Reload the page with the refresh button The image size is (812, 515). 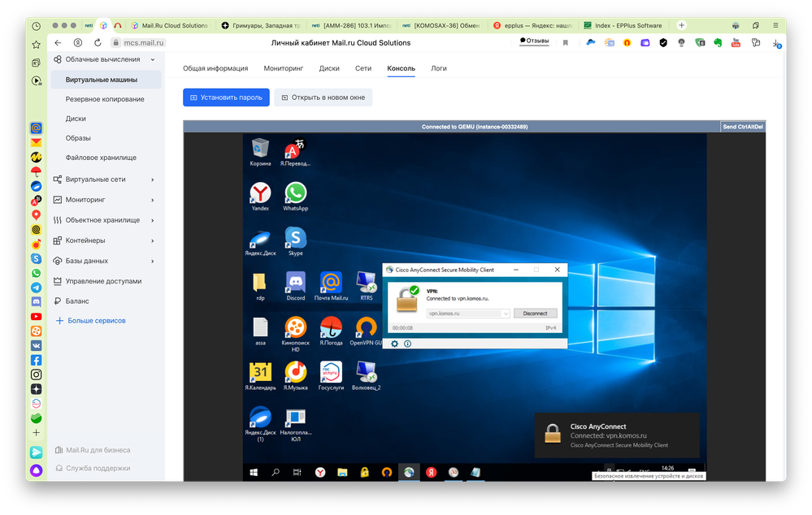coord(98,42)
